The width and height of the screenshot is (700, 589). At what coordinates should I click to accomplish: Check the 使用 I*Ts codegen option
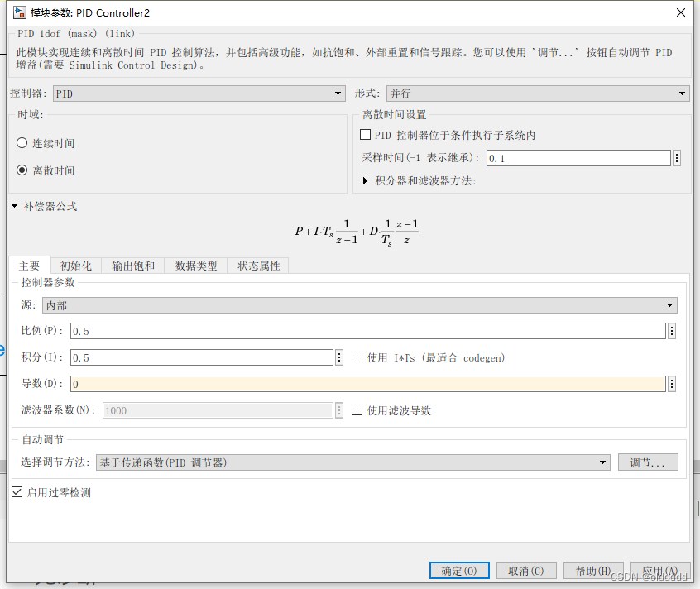point(357,357)
